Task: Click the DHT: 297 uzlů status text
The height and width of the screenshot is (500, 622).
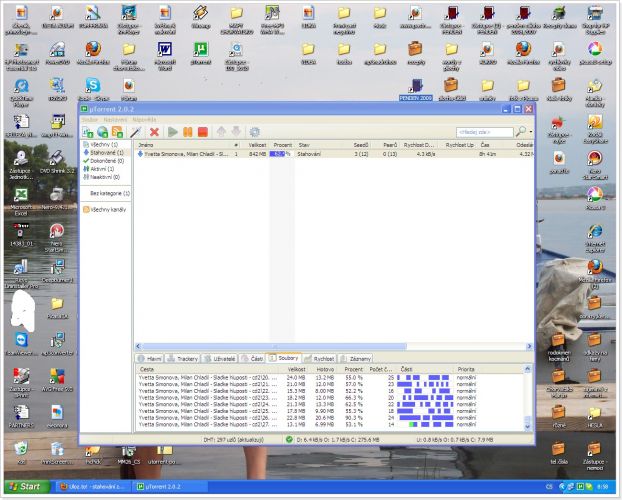Action: pos(234,440)
